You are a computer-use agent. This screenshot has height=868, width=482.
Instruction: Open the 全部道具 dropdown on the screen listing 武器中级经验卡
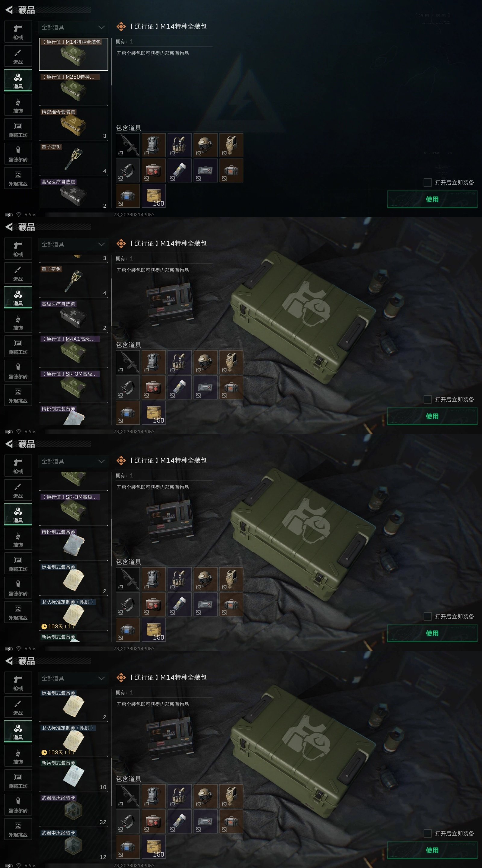[74, 678]
